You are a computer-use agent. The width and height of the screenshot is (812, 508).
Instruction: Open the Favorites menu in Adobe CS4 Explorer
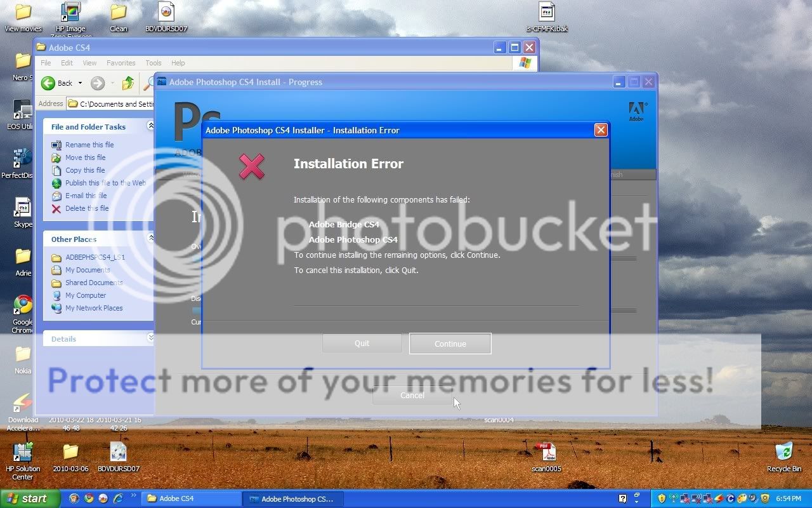tap(121, 63)
